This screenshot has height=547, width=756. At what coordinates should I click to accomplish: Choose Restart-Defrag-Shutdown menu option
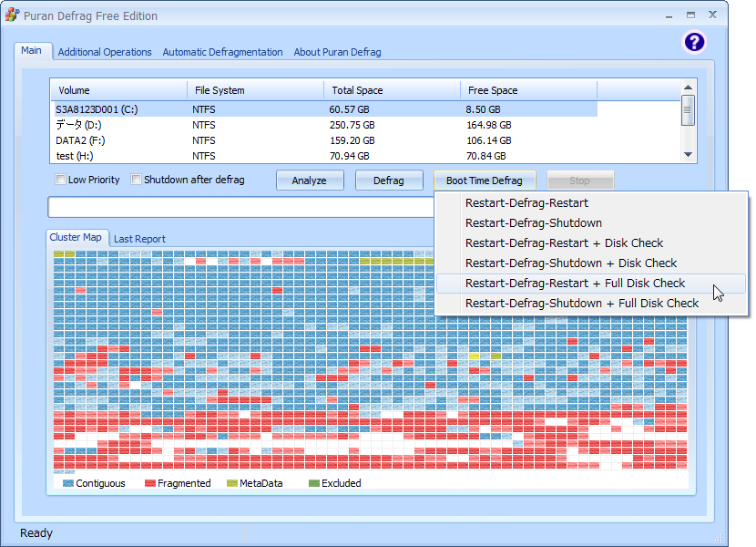[591, 223]
